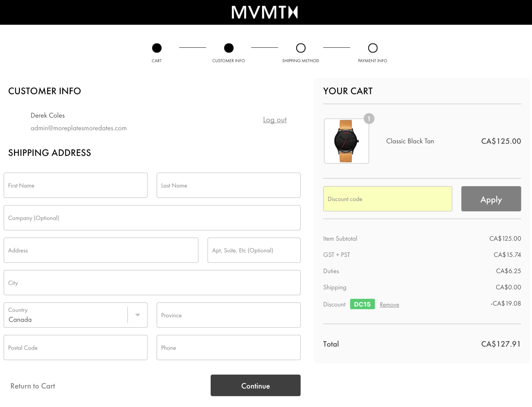
Task: Click the Item Subtotal label
Action: click(340, 238)
